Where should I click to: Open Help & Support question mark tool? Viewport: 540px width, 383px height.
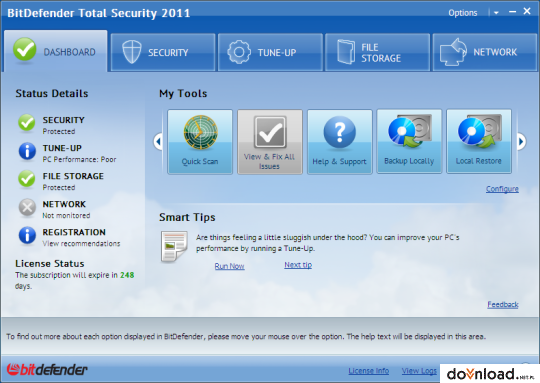pos(340,142)
